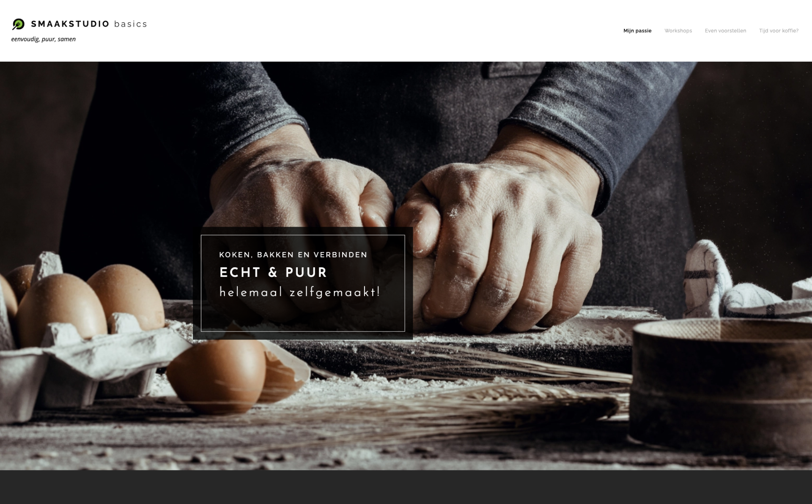The width and height of the screenshot is (812, 504).
Task: Click the 'helemaal zelfgemaakt!' text line
Action: point(299,292)
